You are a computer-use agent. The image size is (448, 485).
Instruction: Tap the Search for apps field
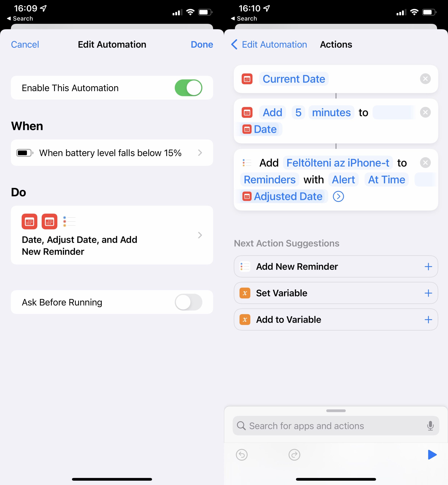336,426
